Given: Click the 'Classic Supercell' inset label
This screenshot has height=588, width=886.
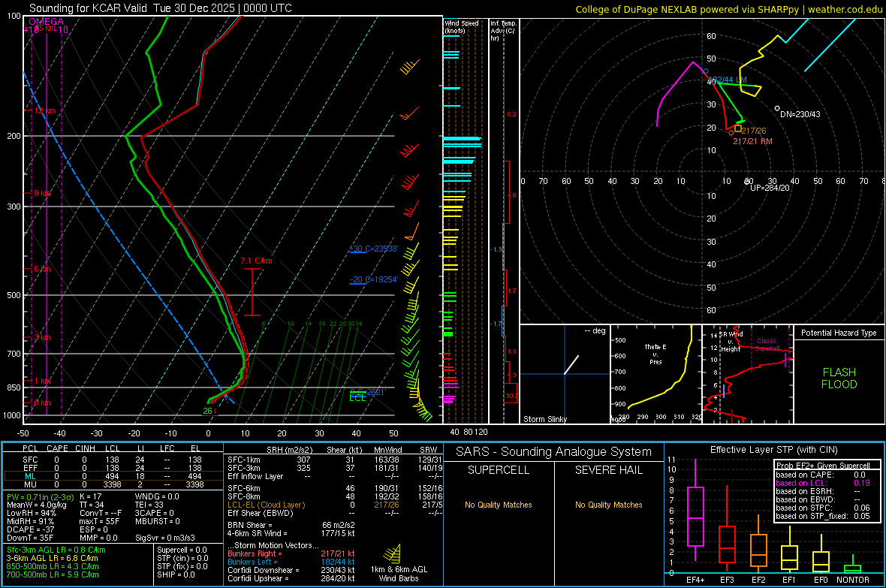Looking at the screenshot, I should click(767, 345).
